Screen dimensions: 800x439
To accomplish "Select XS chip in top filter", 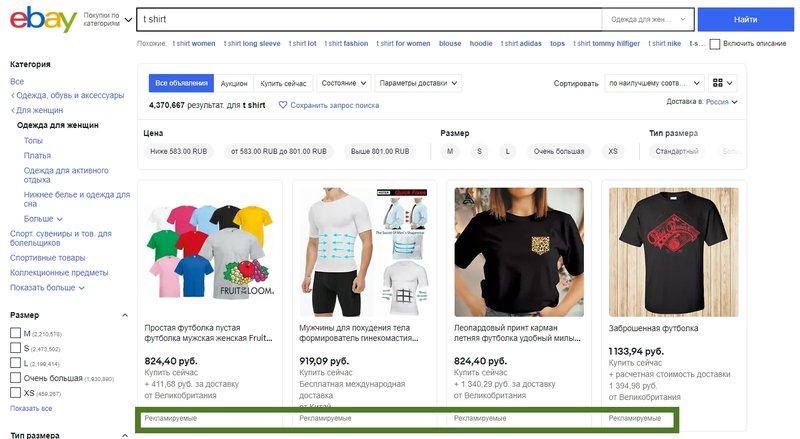I will 613,151.
